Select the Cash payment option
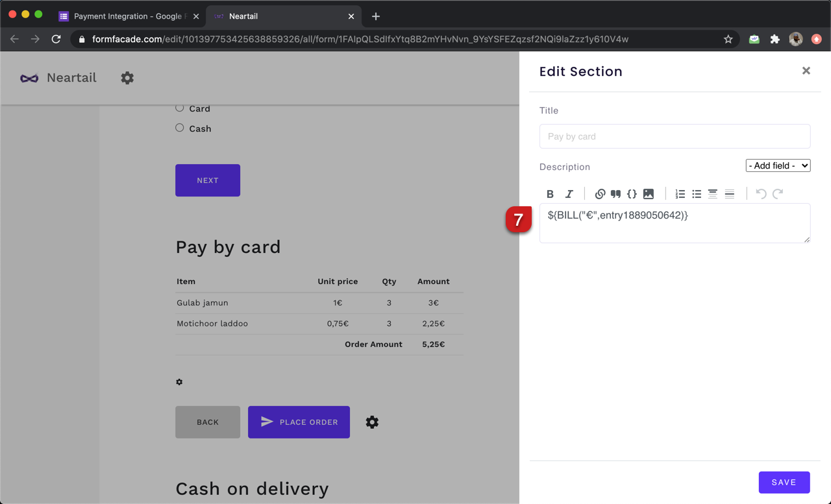 tap(180, 128)
